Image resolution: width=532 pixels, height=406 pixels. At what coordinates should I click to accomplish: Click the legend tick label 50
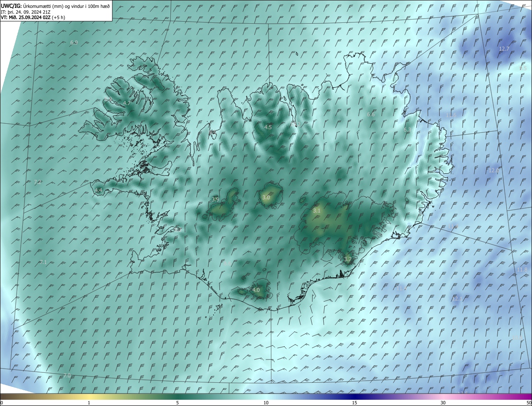click(x=529, y=403)
